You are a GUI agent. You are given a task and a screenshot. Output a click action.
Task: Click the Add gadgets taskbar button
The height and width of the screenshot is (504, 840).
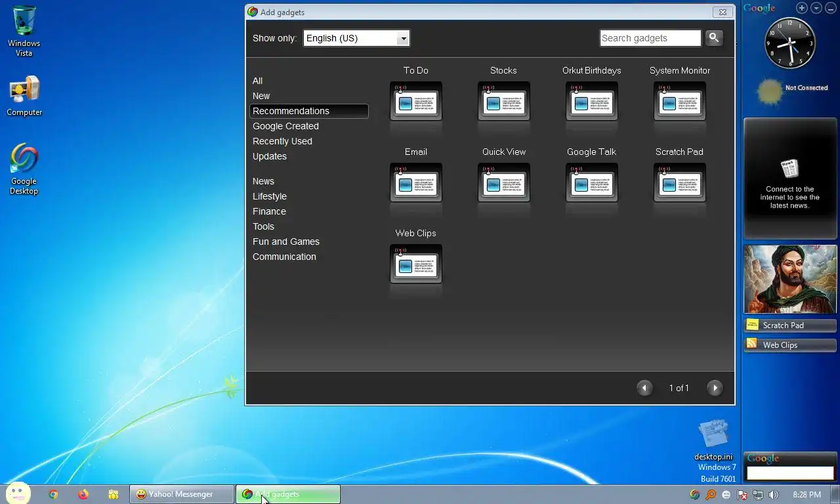[288, 494]
